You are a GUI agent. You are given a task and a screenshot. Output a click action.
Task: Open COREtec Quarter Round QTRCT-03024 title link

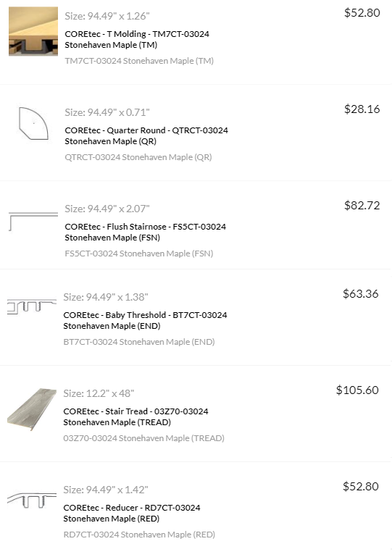click(146, 135)
